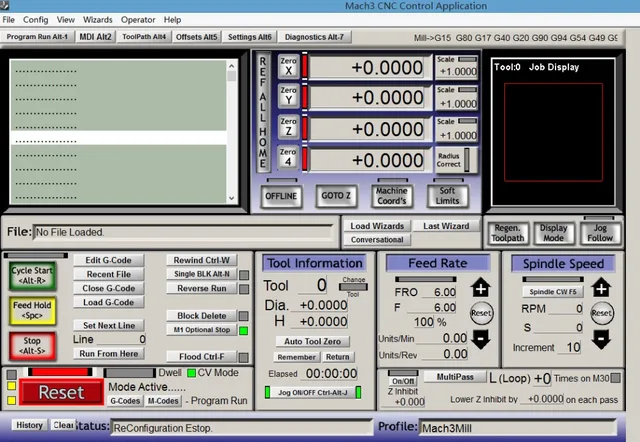The image size is (640, 442).
Task: Click Soft Limits button
Action: tap(447, 196)
